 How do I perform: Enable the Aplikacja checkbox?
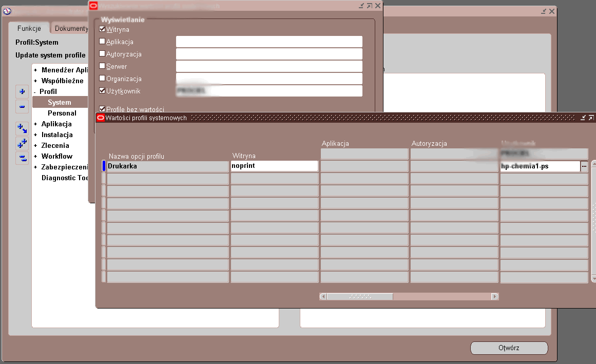(x=102, y=42)
